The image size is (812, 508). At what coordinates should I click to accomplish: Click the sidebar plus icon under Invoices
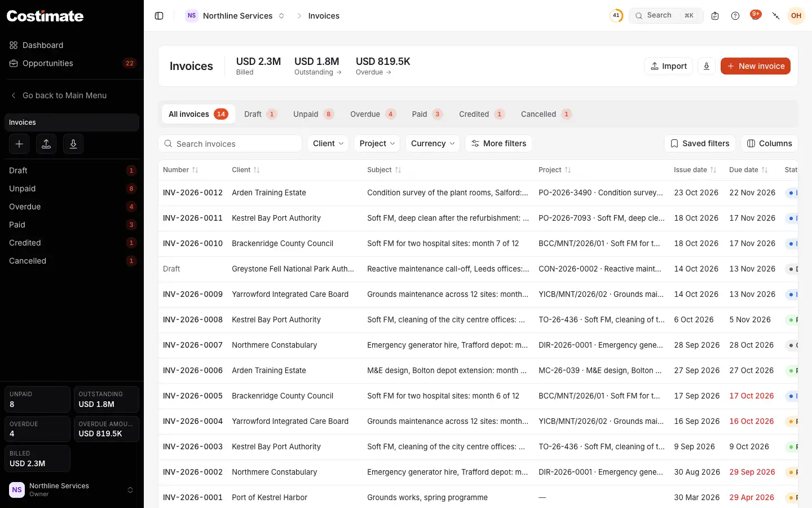pyautogui.click(x=19, y=144)
